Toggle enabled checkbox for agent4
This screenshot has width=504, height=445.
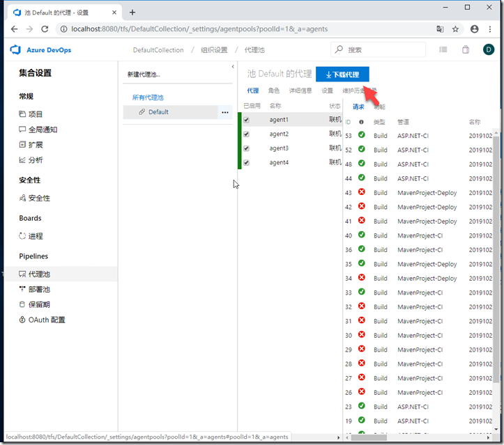[x=246, y=163]
